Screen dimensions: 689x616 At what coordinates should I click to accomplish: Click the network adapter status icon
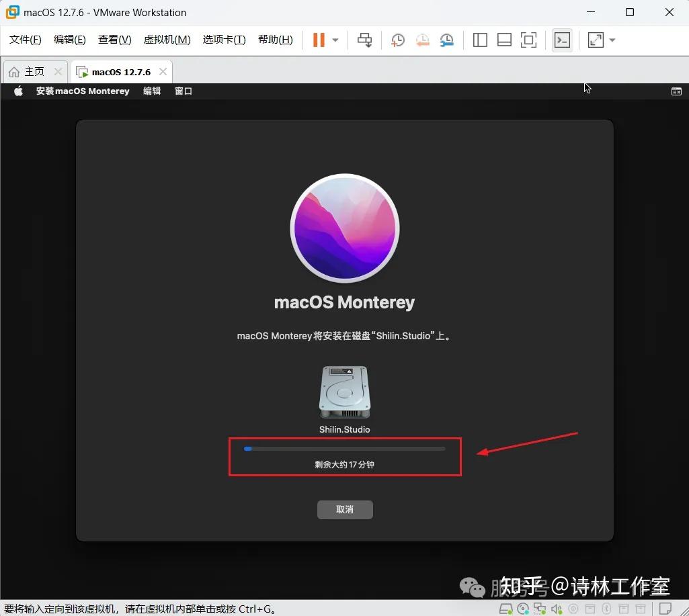(540, 609)
